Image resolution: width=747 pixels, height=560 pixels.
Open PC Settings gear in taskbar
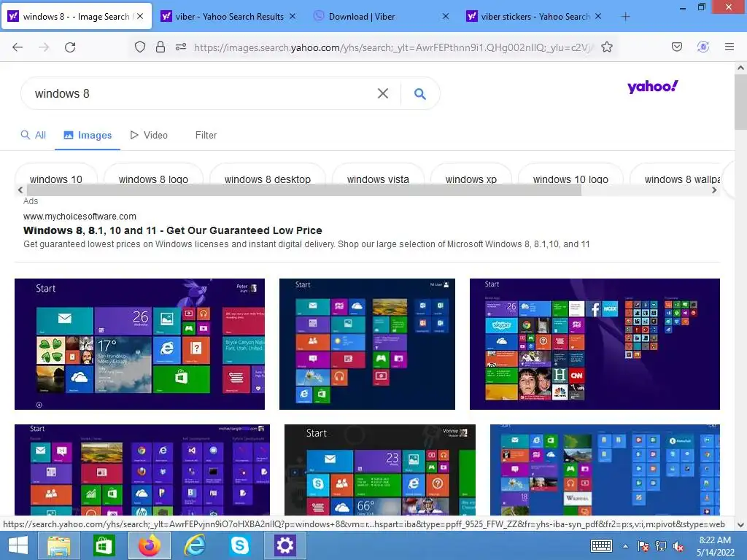pyautogui.click(x=285, y=545)
